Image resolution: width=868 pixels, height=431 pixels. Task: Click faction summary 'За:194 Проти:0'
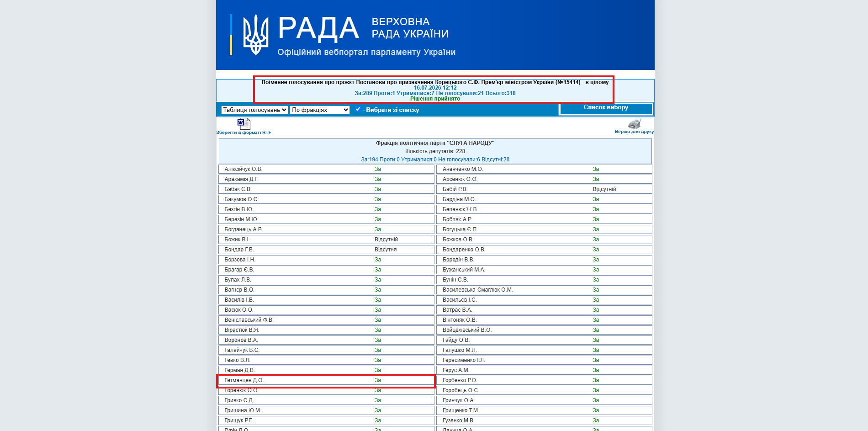pos(435,160)
